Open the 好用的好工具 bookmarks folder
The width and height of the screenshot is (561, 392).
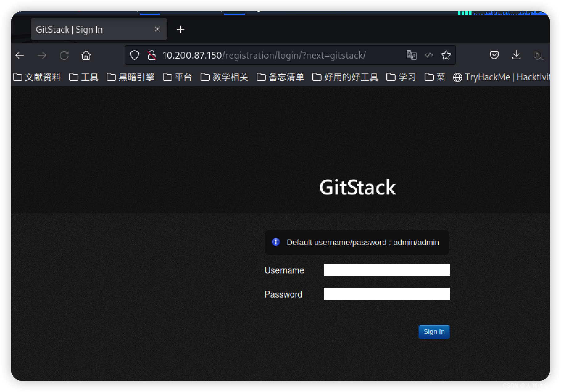345,77
